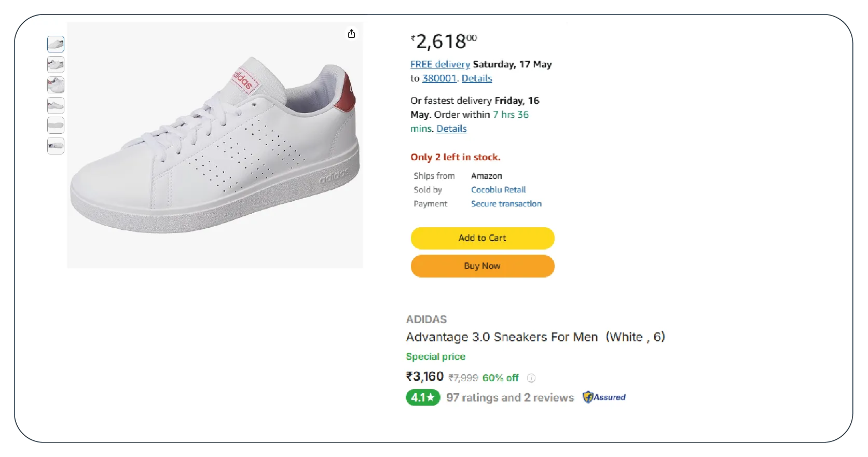Image resolution: width=868 pixels, height=457 pixels.
Task: Open the 97 ratings and 2 reviews text
Action: pyautogui.click(x=510, y=398)
